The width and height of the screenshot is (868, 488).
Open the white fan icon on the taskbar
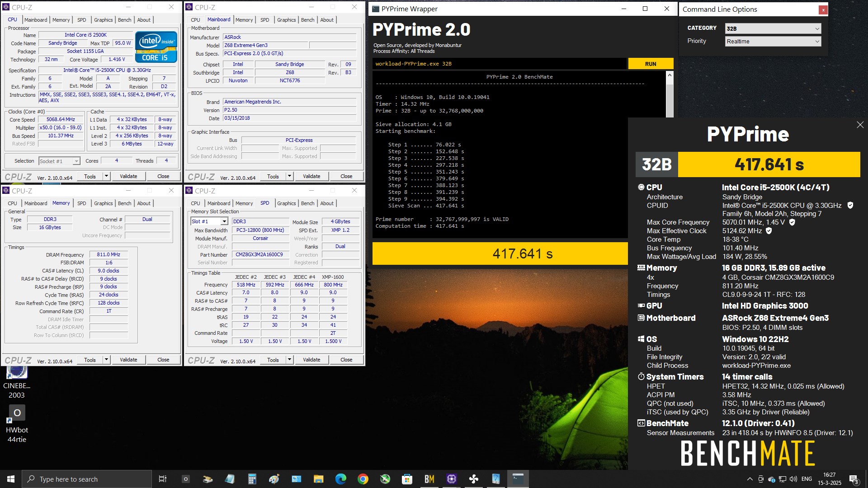tap(473, 479)
